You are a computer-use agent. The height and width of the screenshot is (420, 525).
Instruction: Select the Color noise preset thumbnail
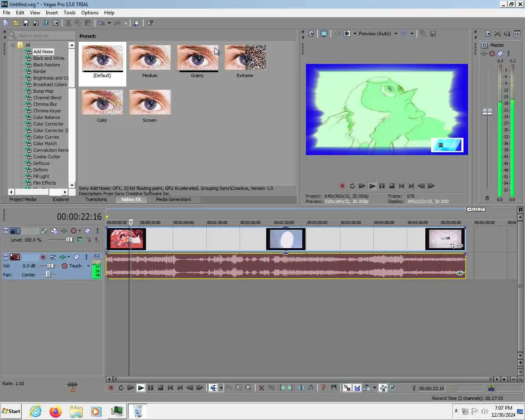coord(103,103)
